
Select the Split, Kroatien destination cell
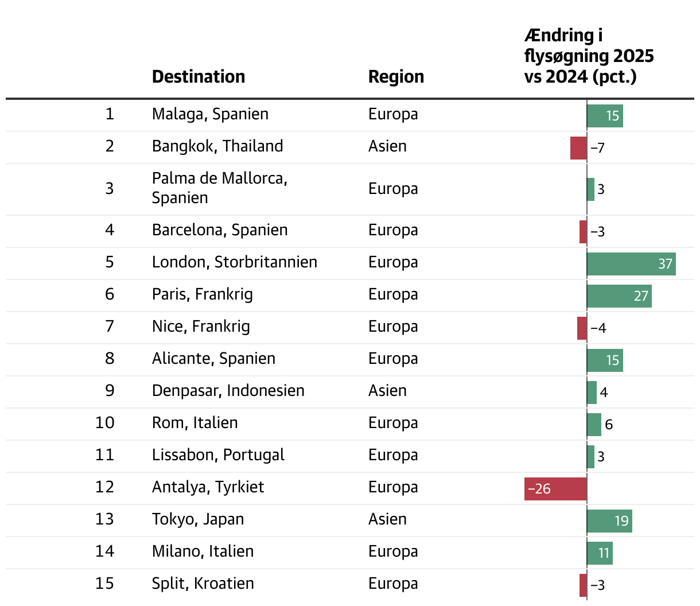pyautogui.click(x=203, y=584)
